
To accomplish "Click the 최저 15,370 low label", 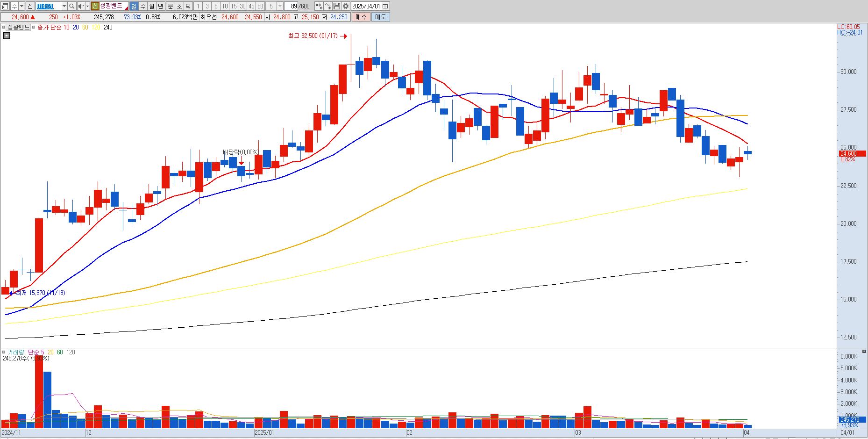I will 40,293.
